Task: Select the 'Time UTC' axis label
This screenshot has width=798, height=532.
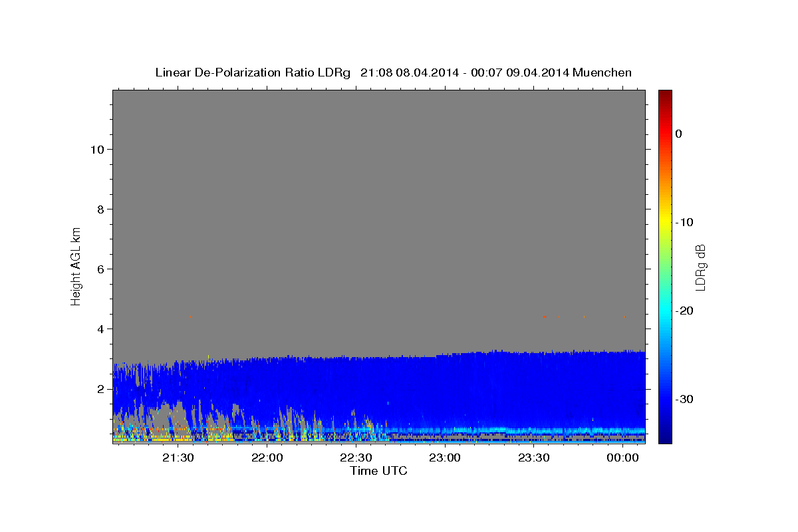Action: [378, 471]
